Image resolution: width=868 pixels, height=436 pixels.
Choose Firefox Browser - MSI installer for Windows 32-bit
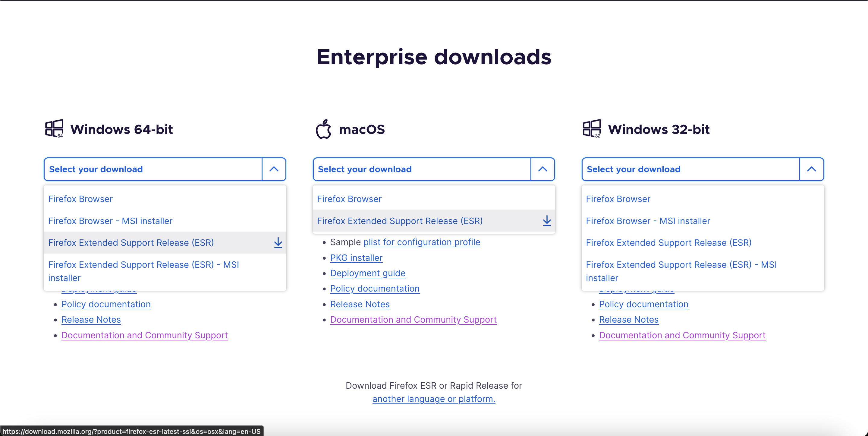pyautogui.click(x=703, y=221)
